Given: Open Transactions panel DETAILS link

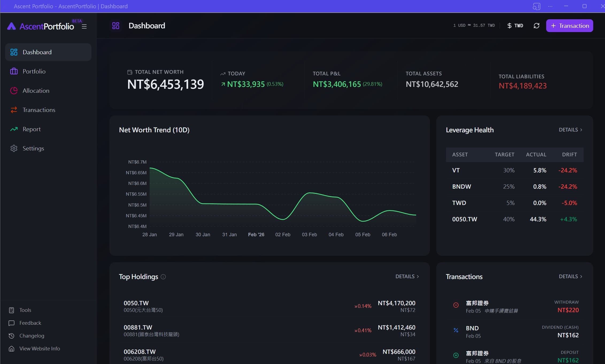Looking at the screenshot, I should point(571,276).
